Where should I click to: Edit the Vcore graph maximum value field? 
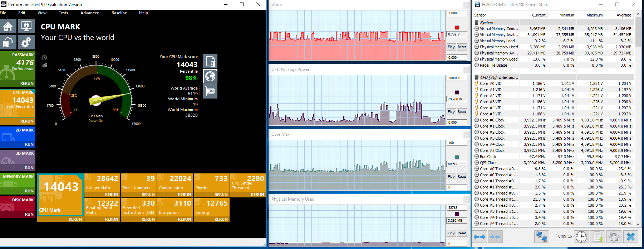457,13
